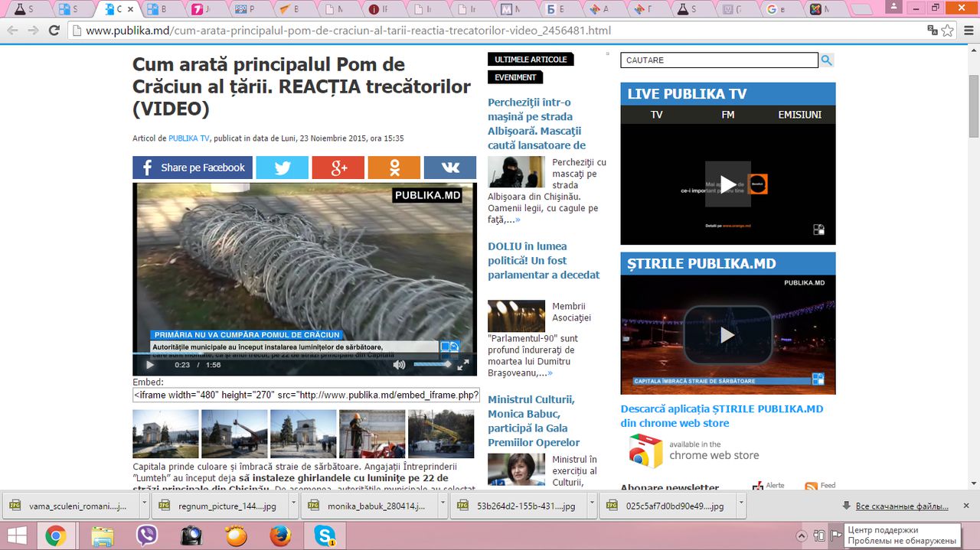This screenshot has height=550, width=980.
Task: Click the Chrome Web Store icon
Action: tap(645, 451)
